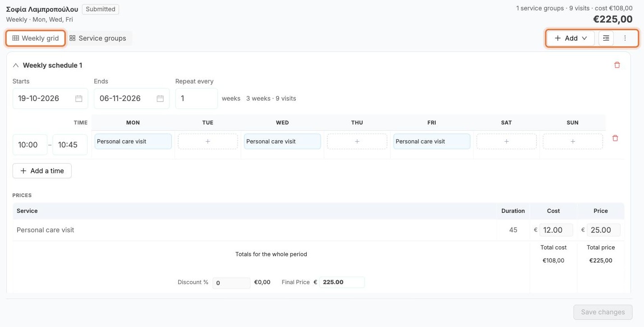Click the Cost field showing 12.00

pyautogui.click(x=557, y=230)
